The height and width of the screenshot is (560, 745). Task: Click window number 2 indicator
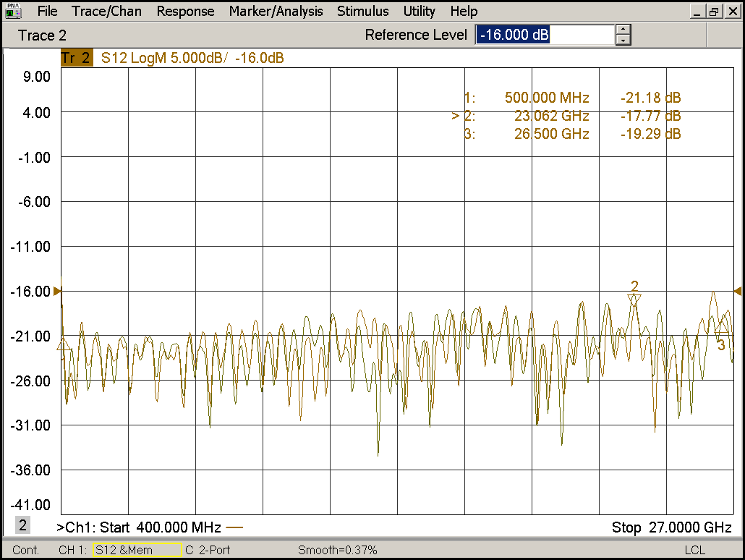click(x=22, y=525)
